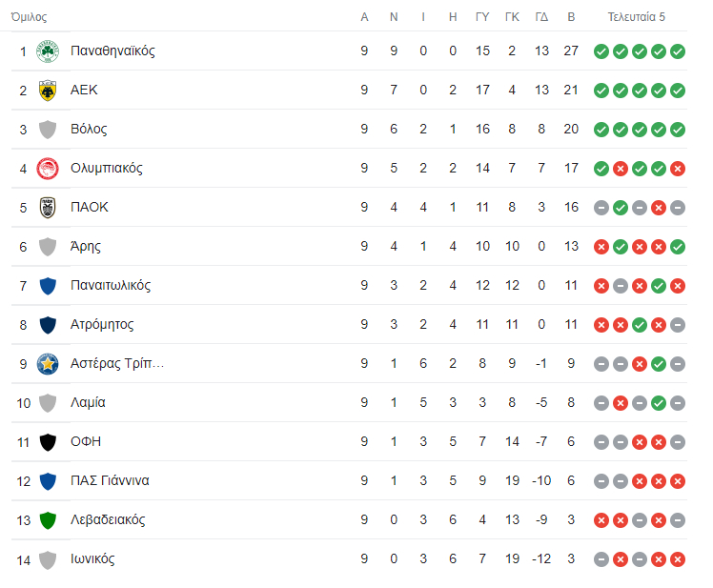
Task: Click the Ολυμπιακός red round club logo
Action: click(x=48, y=169)
